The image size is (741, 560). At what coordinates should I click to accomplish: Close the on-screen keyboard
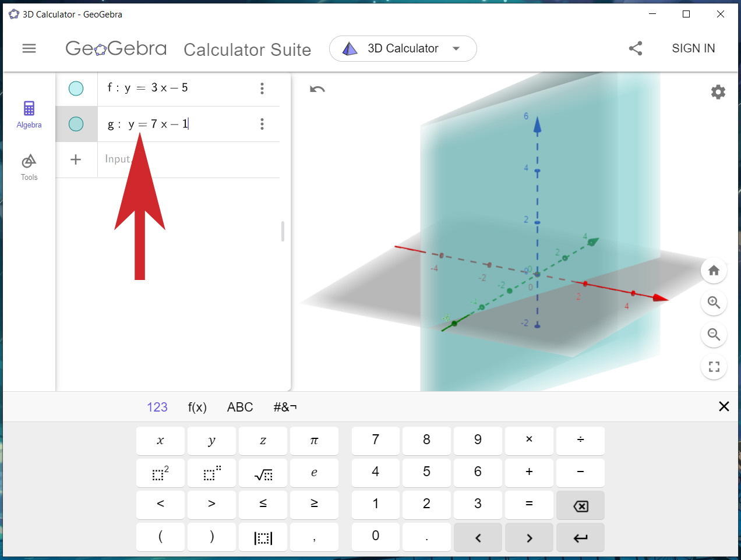[724, 406]
